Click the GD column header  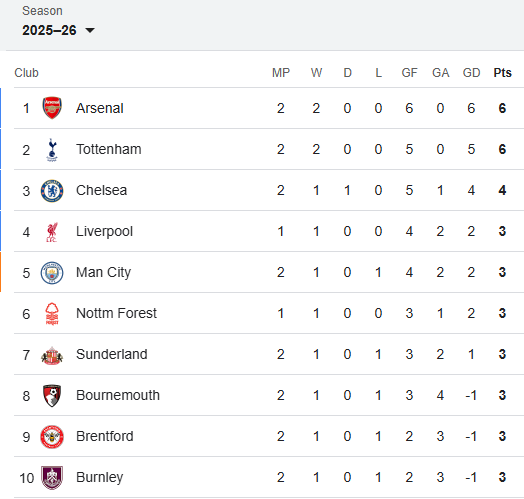[x=471, y=73]
